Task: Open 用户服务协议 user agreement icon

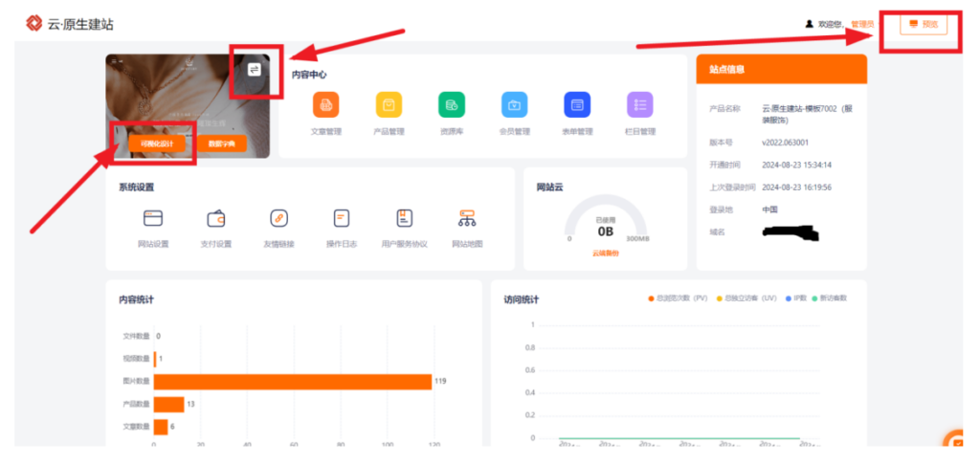Action: 405,218
